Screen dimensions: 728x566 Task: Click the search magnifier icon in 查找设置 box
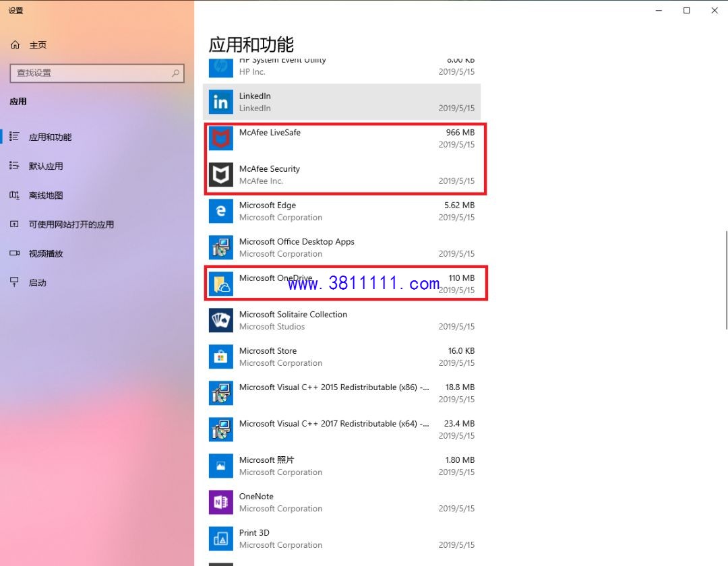pos(175,73)
